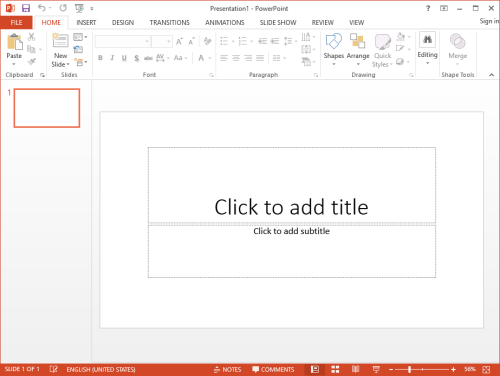Switch to the INSERT tab
The height and width of the screenshot is (376, 500).
coord(86,22)
